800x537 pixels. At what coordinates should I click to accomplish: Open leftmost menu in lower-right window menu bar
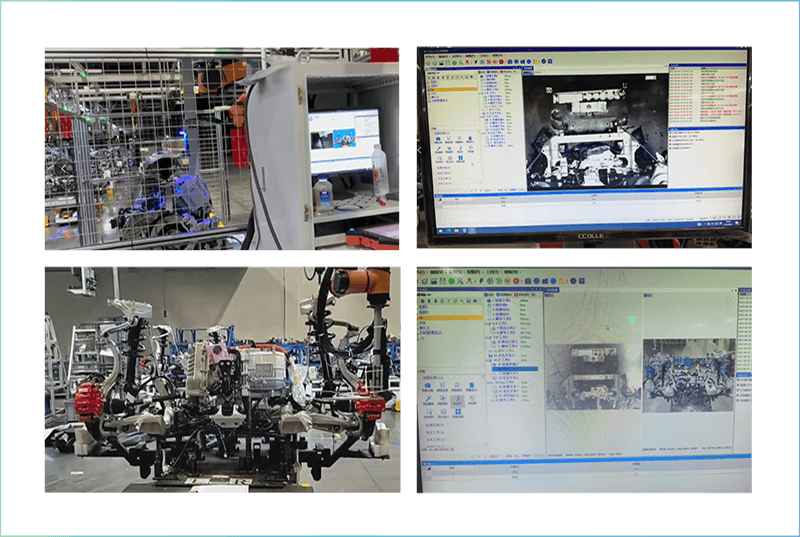click(x=427, y=271)
